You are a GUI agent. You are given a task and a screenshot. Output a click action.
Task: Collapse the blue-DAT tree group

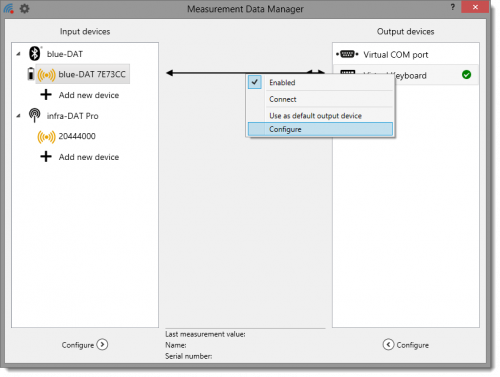coord(18,54)
